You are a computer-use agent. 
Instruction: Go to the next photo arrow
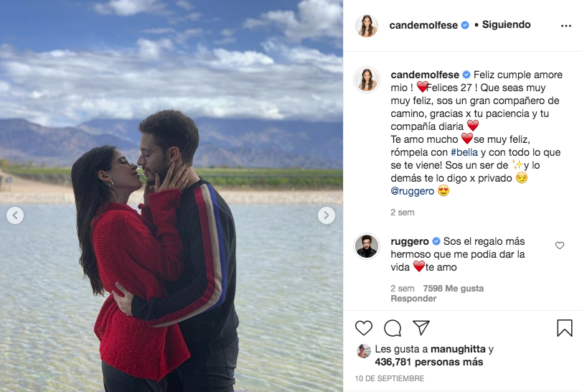click(x=327, y=215)
